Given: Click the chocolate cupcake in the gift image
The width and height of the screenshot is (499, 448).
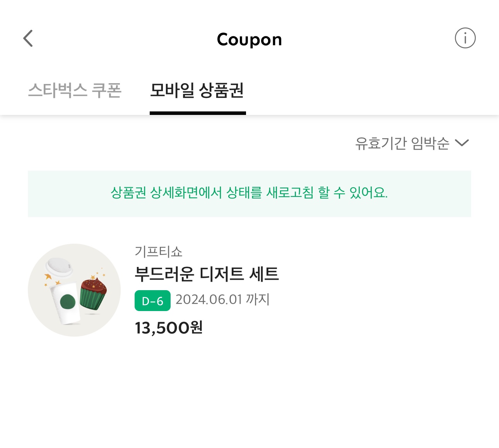Looking at the screenshot, I should (x=93, y=293).
